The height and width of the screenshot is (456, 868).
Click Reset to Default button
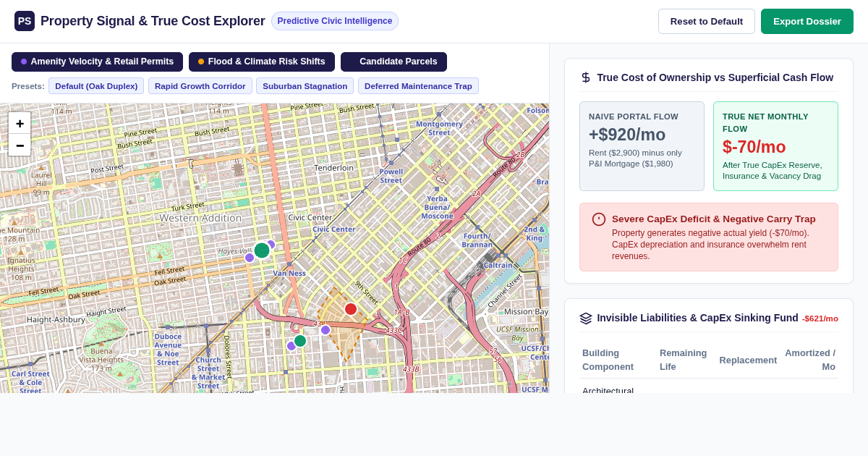pos(707,21)
